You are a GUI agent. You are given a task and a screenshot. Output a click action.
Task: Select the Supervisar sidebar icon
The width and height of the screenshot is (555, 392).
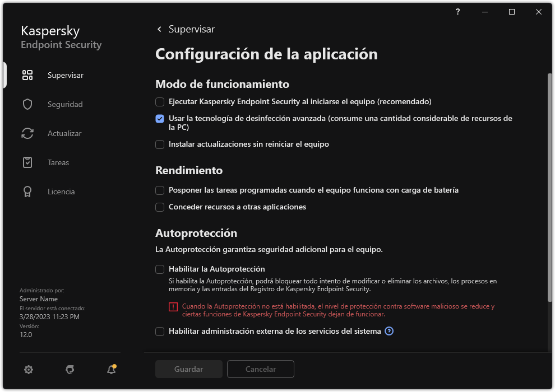(27, 74)
